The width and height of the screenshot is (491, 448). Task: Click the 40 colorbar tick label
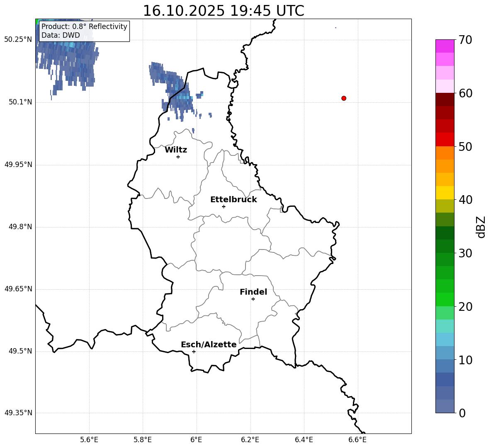pos(465,200)
